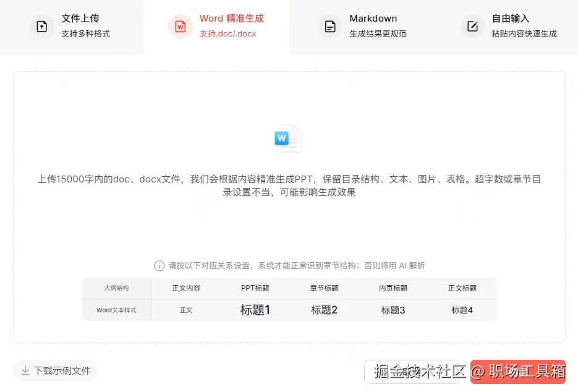Viewport: 578px width, 392px height.
Task: Click the 正文 style cell
Action: (x=186, y=310)
